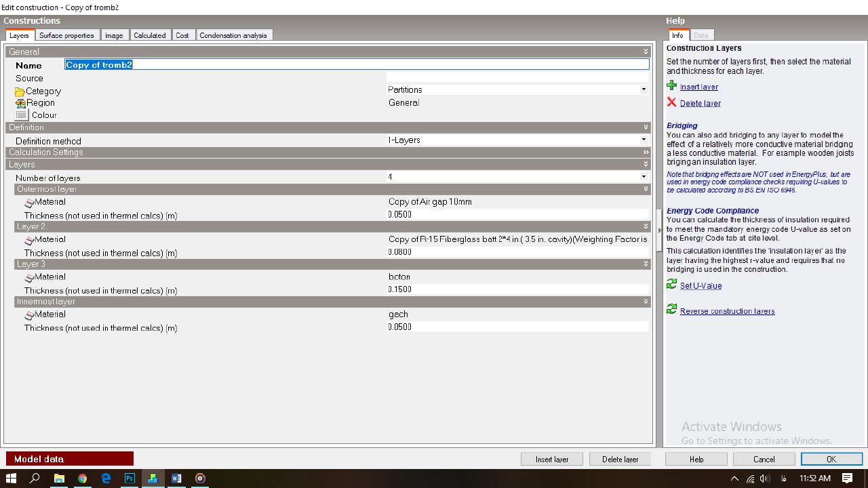This screenshot has height=488, width=868.
Task: Click the material icon of the Outermost layer
Action: [x=29, y=202]
